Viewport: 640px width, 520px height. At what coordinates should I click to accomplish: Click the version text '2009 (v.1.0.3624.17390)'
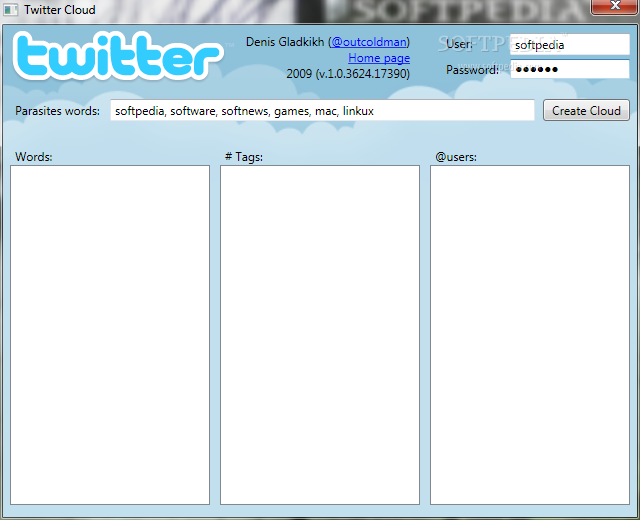coord(348,74)
